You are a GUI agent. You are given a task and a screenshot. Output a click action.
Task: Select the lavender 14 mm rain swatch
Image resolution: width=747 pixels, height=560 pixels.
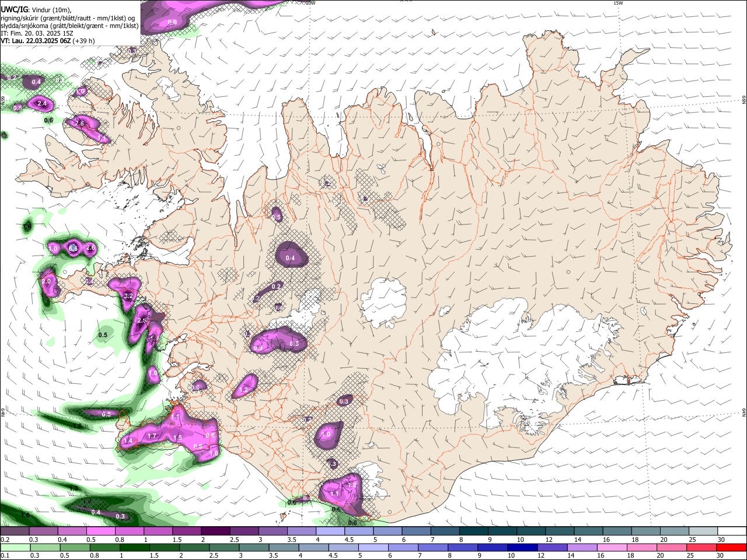coord(582,548)
